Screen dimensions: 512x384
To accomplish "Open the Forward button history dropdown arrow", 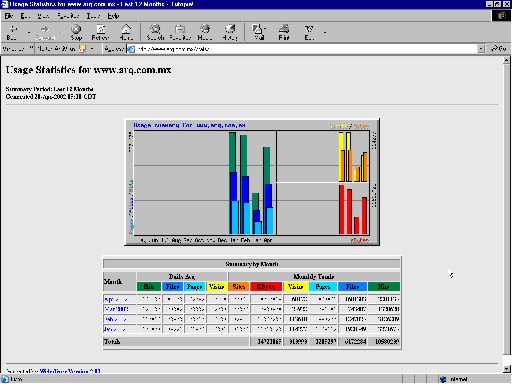I will 61,33.
